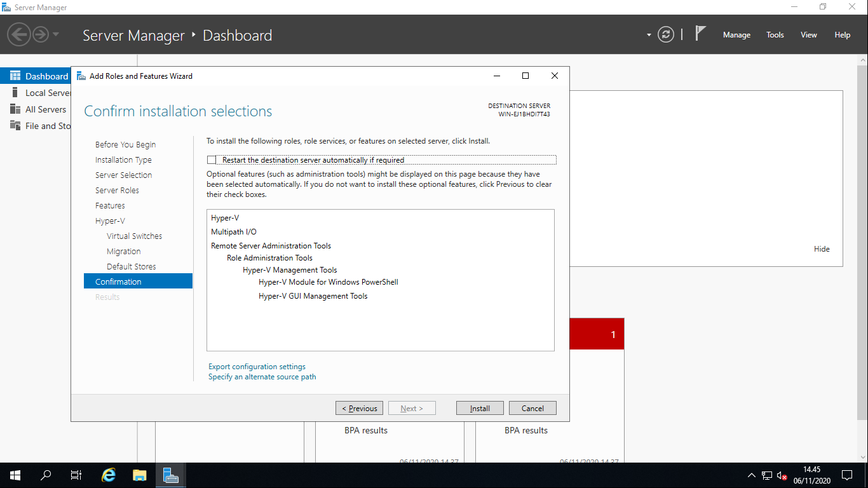
Task: Enable automatic restart of destination server
Action: [x=212, y=160]
